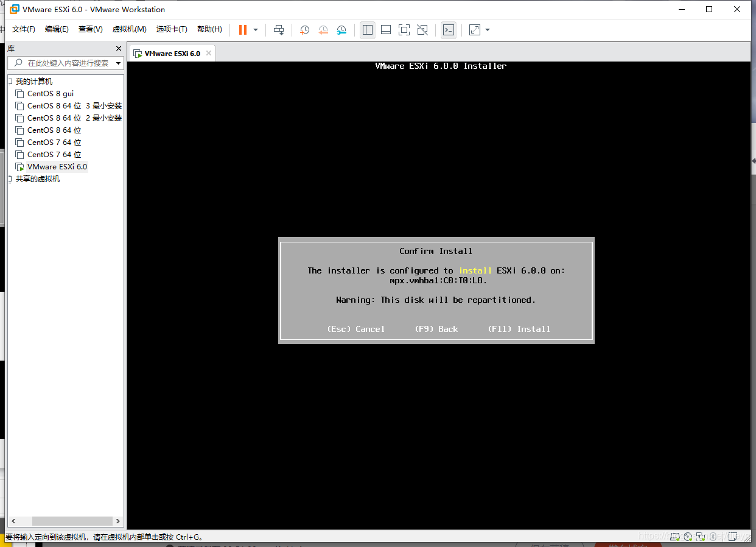Viewport: 756px width, 547px height.
Task: Toggle the thumbnail bar view icon
Action: click(386, 29)
